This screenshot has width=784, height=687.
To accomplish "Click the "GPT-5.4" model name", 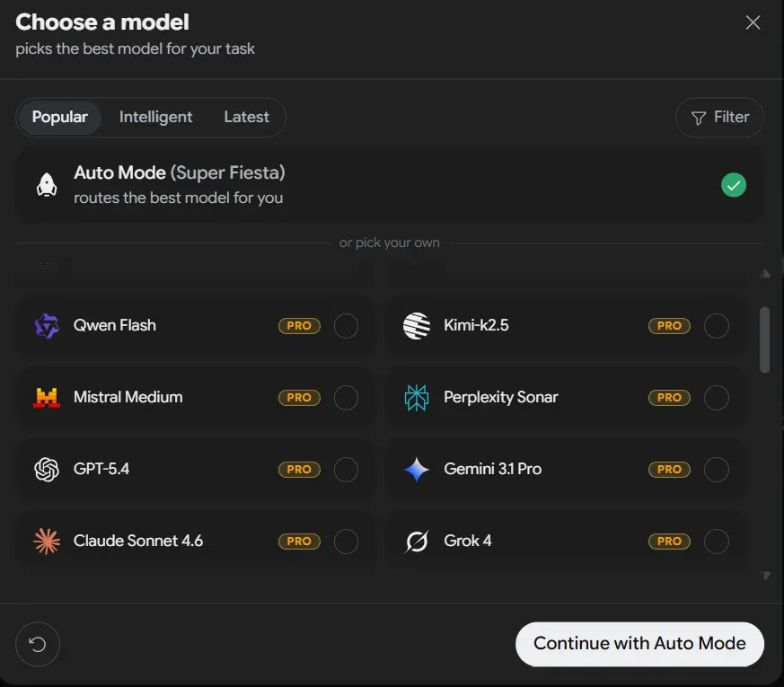I will pos(101,469).
